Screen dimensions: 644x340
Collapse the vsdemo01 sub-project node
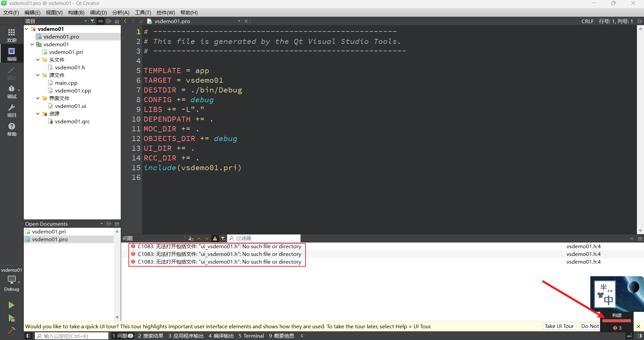coord(32,44)
